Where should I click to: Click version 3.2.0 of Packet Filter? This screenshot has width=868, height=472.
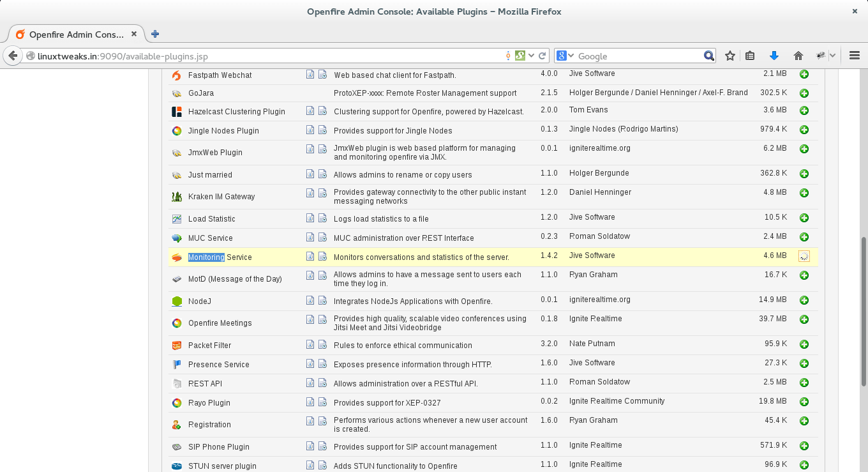549,344
